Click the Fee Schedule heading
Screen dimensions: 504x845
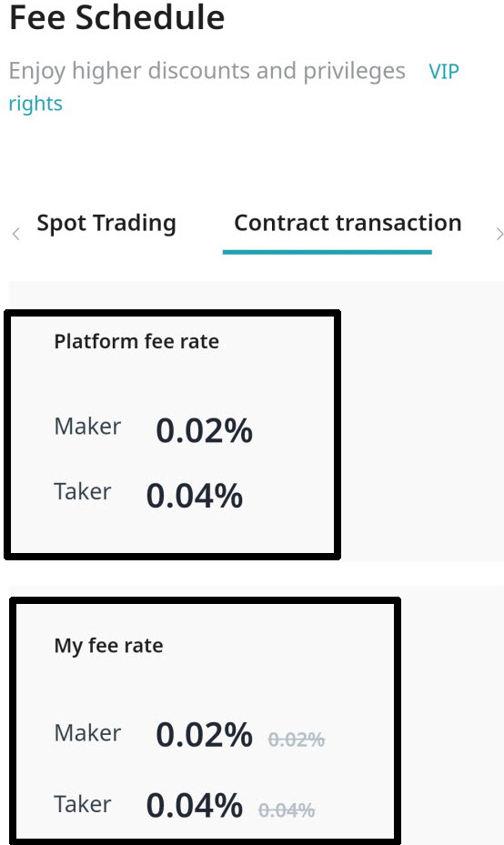click(117, 17)
